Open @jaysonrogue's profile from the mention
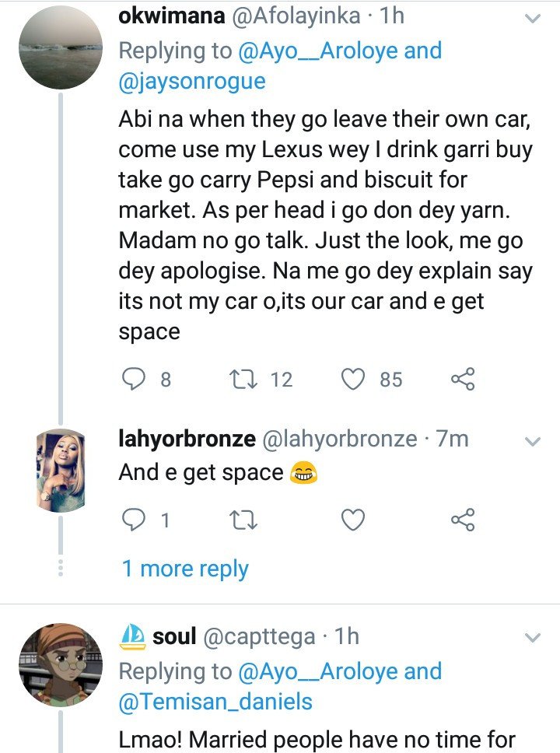This screenshot has height=753, width=560. tap(192, 81)
